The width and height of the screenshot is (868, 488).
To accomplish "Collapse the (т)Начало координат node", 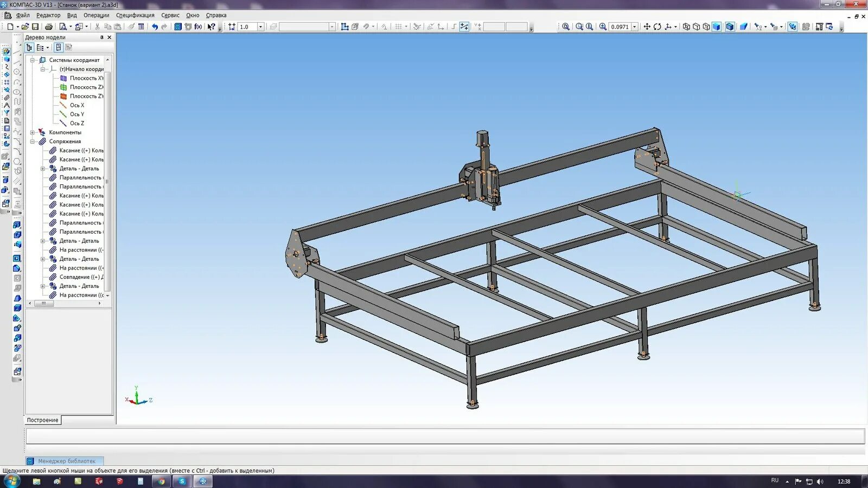I will [x=43, y=69].
